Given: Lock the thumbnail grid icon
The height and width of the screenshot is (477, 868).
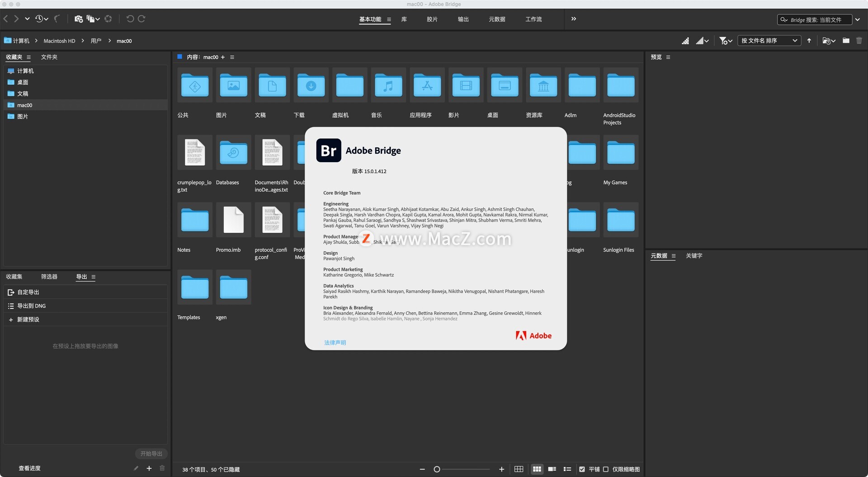Looking at the screenshot, I should (519, 469).
